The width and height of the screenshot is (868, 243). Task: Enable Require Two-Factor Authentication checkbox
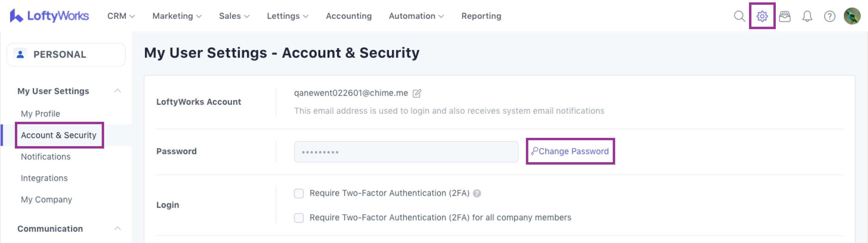coord(299,193)
